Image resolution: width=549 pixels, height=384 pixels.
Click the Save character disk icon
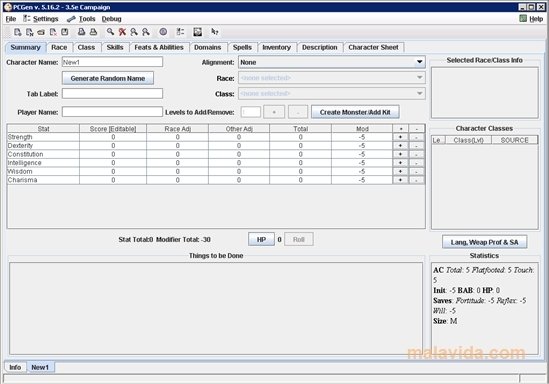(x=64, y=32)
